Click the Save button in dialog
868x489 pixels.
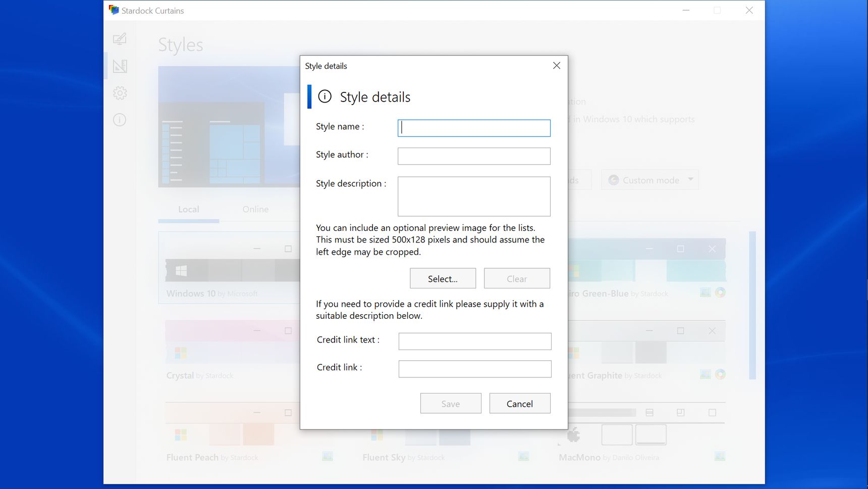point(451,403)
